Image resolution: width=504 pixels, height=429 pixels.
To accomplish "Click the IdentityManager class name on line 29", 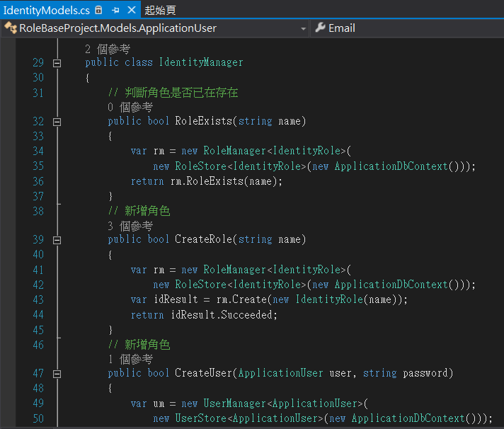I will [x=201, y=62].
